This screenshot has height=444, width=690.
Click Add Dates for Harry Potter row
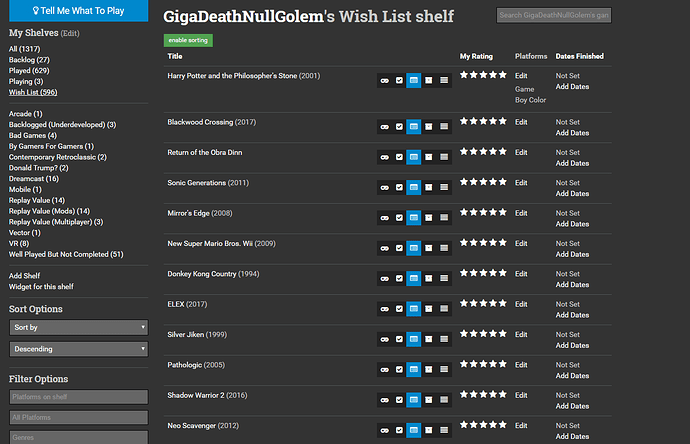pyautogui.click(x=572, y=87)
